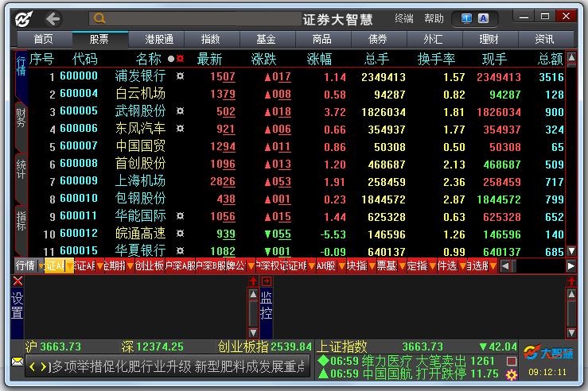Click the red boxed arrow above 监控
Viewport: 588px width, 391px height.
pos(267,281)
